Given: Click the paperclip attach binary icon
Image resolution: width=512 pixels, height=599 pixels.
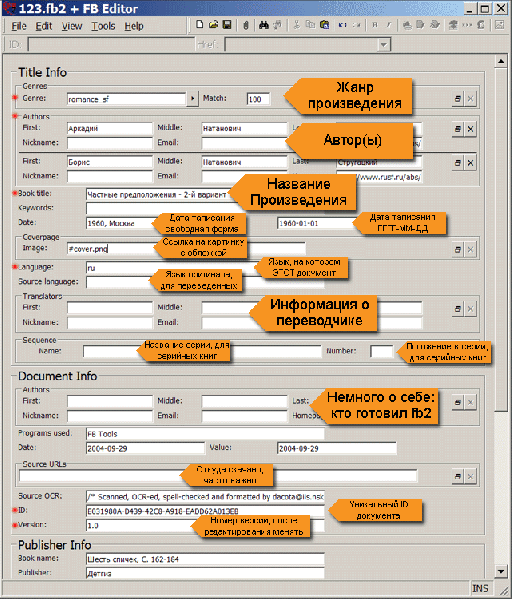Looking at the screenshot, I should tap(246, 25).
